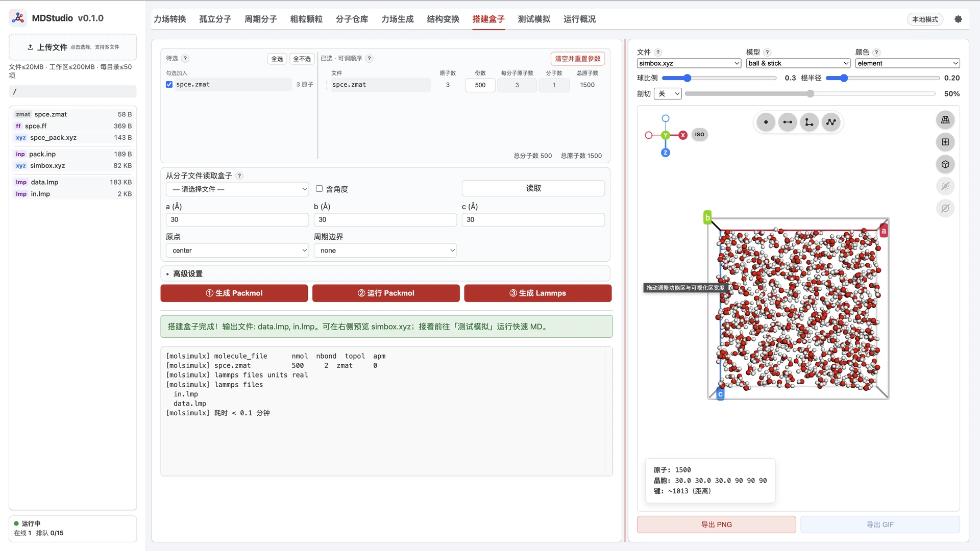Viewport: 980px width, 551px height.
Task: Click the red X axis gizmo
Action: click(683, 135)
